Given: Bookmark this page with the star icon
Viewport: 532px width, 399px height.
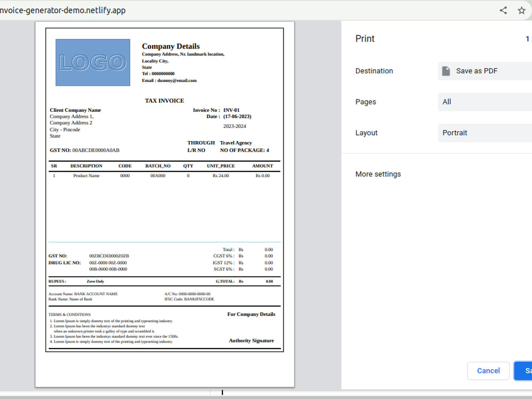Looking at the screenshot, I should click(x=521, y=10).
